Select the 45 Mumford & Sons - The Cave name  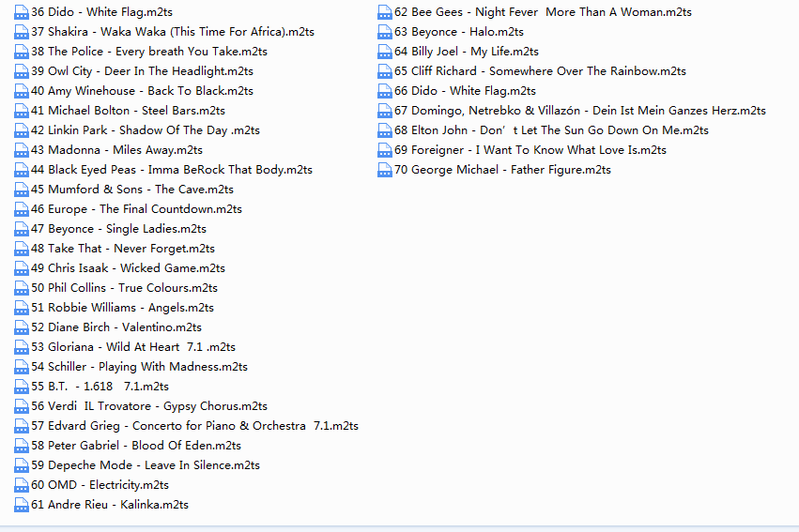[x=132, y=190]
